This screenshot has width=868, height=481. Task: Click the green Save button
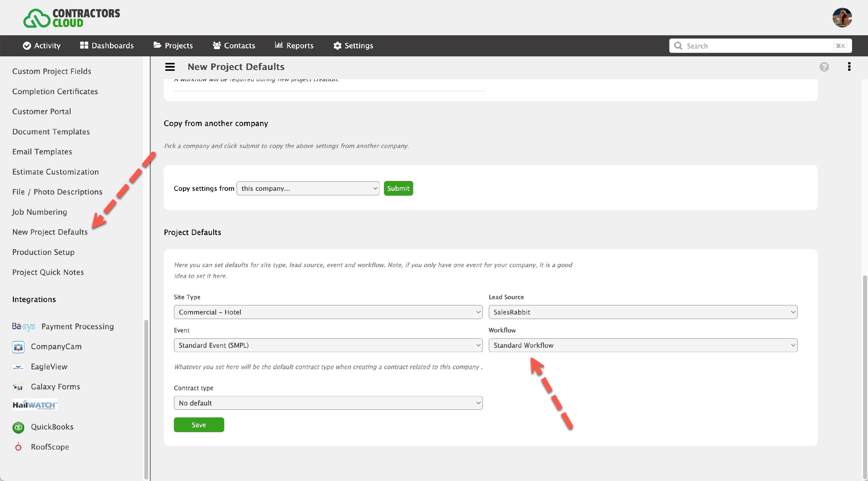199,425
